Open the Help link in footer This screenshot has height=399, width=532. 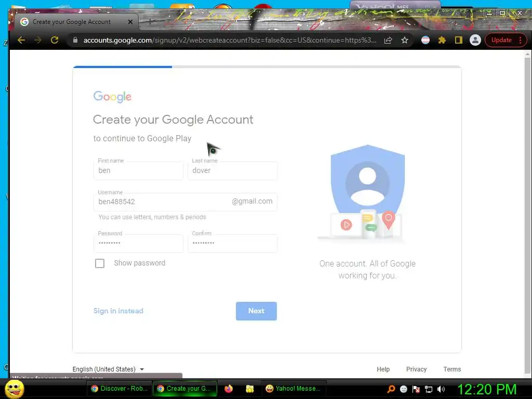tap(383, 369)
